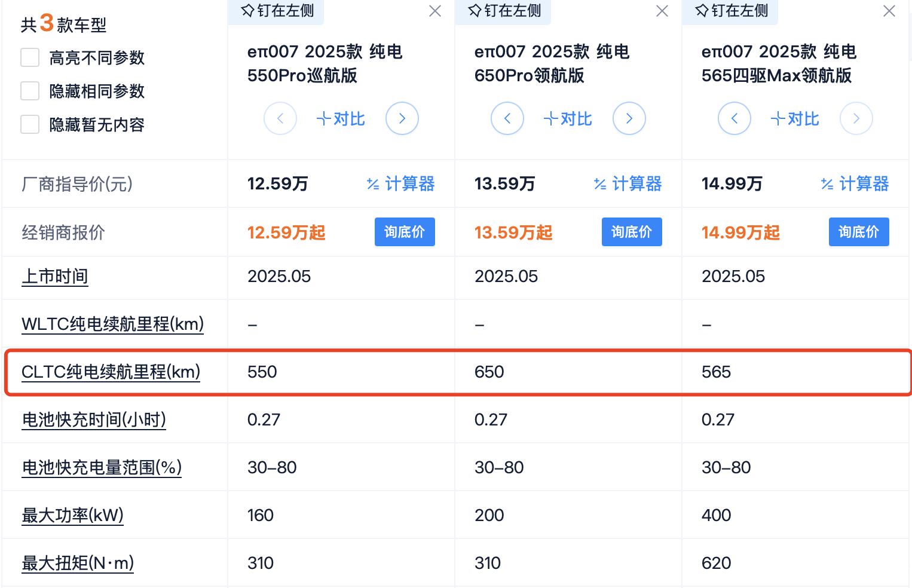Check the 隐藏相同参数 option
Screen dimensions: 912x588
[x=30, y=91]
